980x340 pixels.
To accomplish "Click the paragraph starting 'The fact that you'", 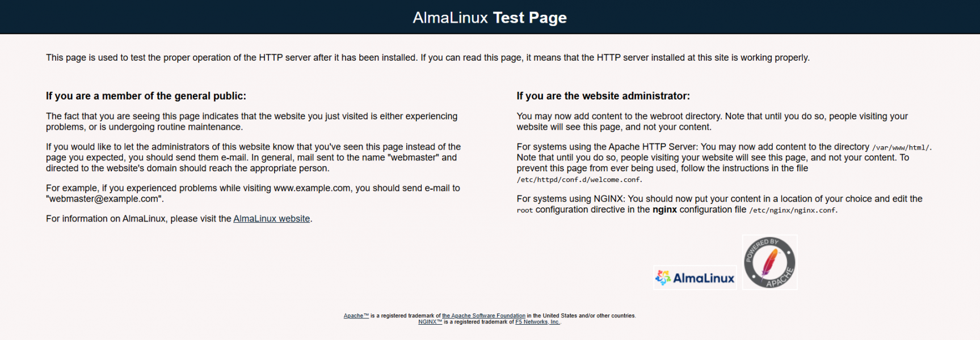I will pyautogui.click(x=252, y=121).
